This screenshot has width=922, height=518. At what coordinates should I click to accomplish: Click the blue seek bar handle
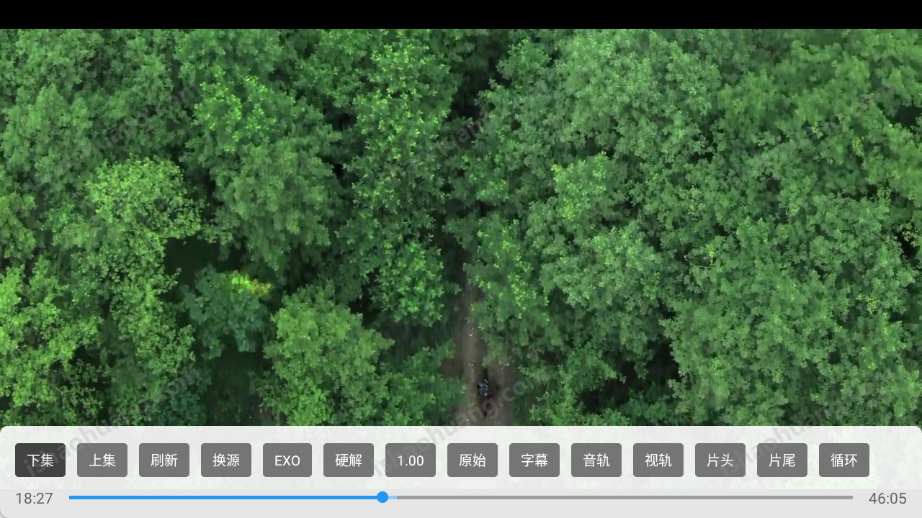[x=382, y=497]
